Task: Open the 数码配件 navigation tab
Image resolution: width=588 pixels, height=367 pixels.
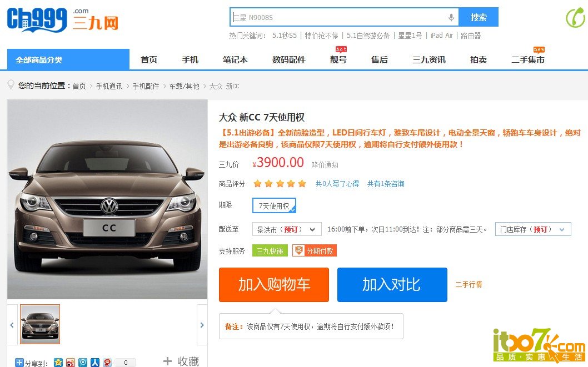Action: click(x=289, y=59)
